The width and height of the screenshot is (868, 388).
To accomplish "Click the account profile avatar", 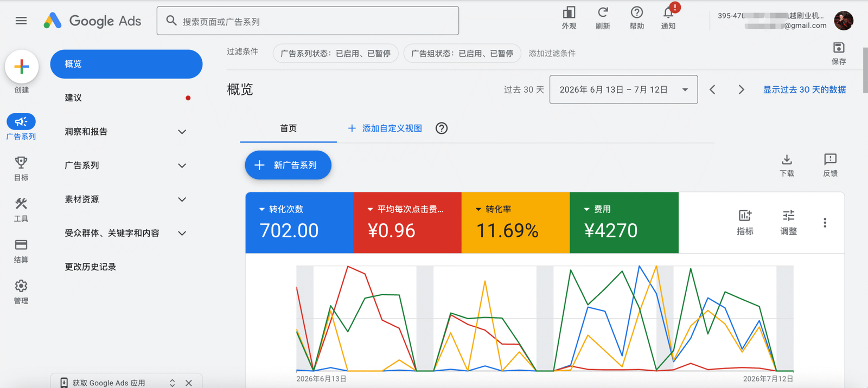I will click(844, 21).
